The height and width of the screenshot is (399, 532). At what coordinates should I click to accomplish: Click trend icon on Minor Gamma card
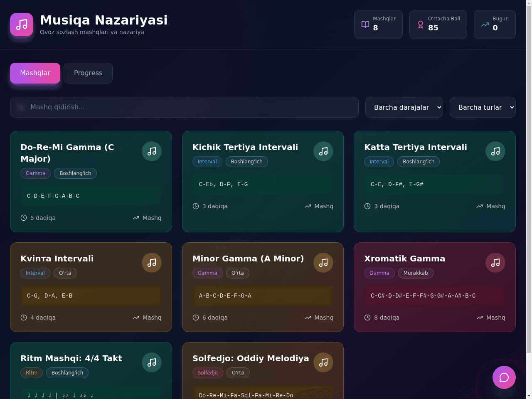pos(308,318)
